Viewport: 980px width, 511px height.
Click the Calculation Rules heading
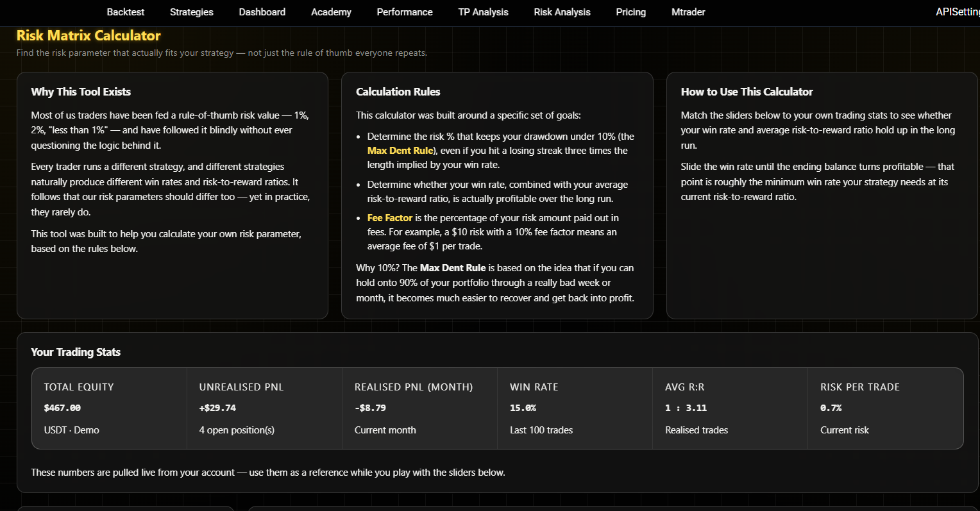[x=398, y=92]
